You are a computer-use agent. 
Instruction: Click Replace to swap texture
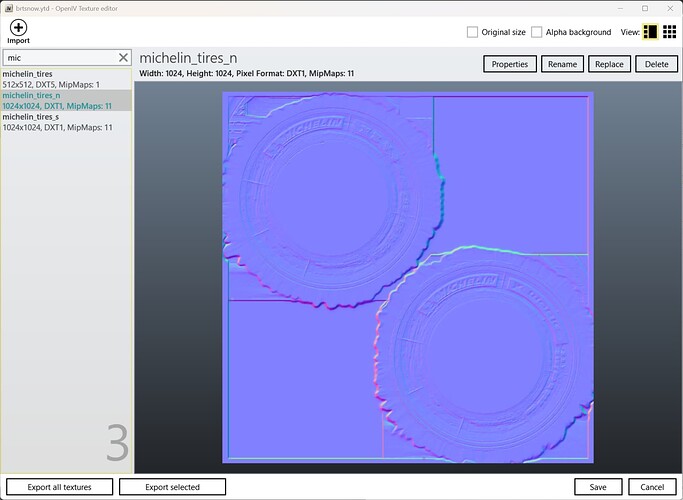point(607,64)
